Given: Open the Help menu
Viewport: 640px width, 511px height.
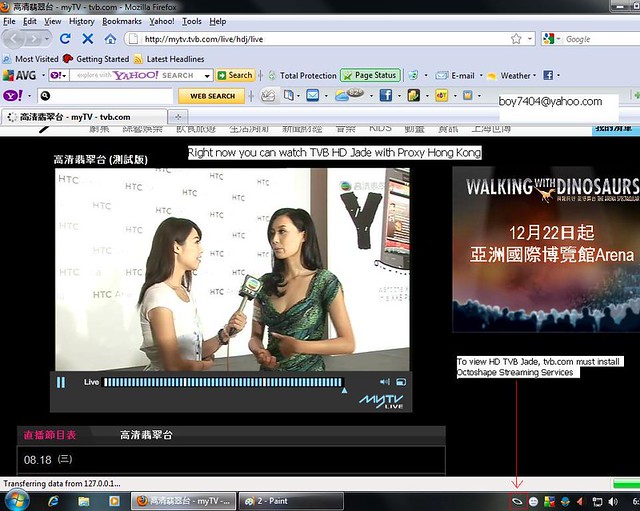Looking at the screenshot, I should tap(218, 21).
